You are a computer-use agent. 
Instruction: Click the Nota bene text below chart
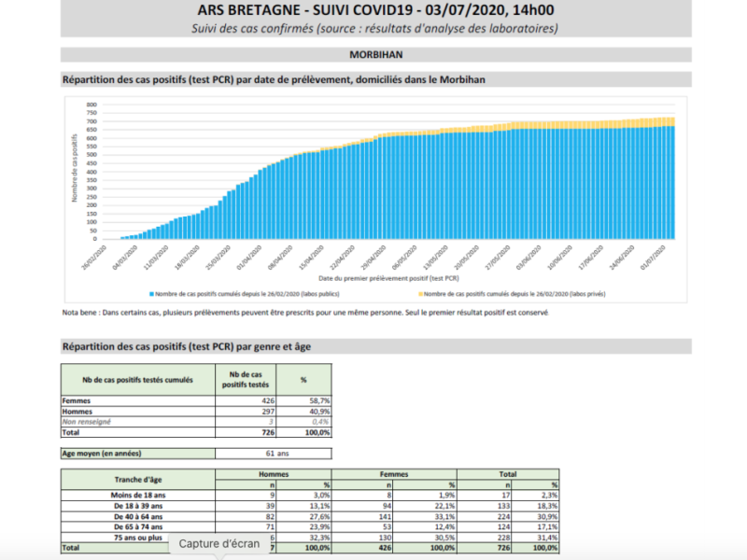click(305, 313)
